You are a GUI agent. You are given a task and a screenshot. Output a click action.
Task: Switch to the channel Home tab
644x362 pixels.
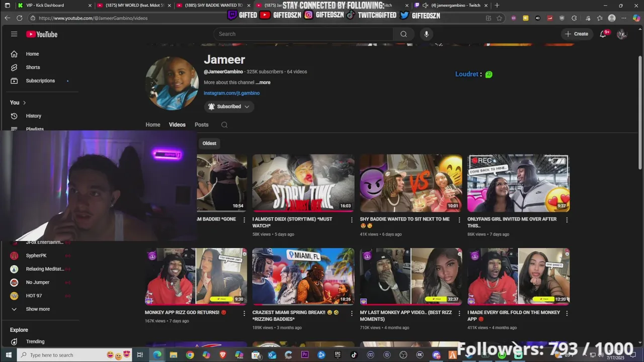coord(153,125)
